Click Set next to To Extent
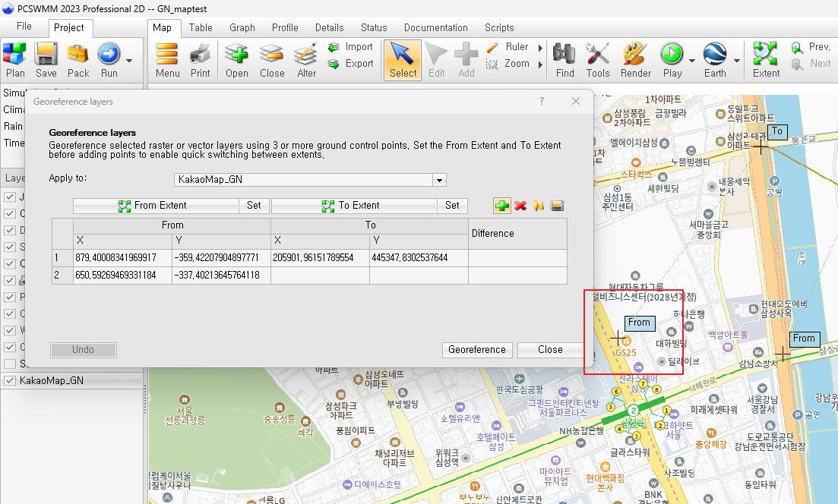Image resolution: width=838 pixels, height=504 pixels. click(452, 206)
